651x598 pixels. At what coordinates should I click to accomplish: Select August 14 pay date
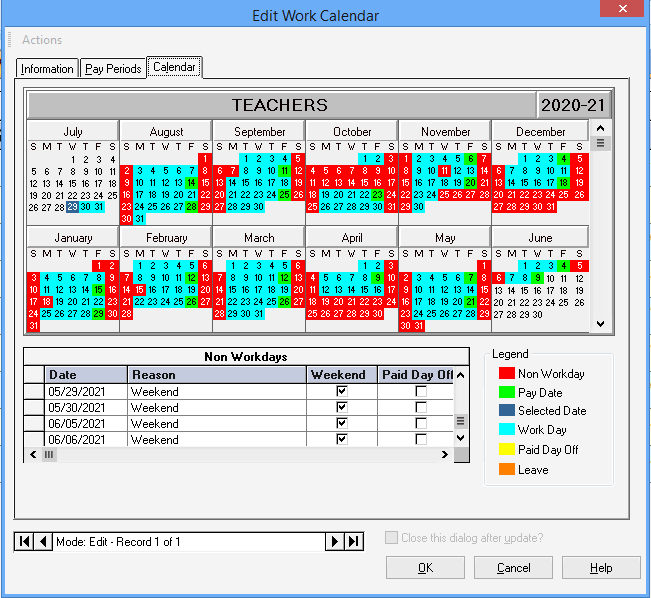click(191, 183)
